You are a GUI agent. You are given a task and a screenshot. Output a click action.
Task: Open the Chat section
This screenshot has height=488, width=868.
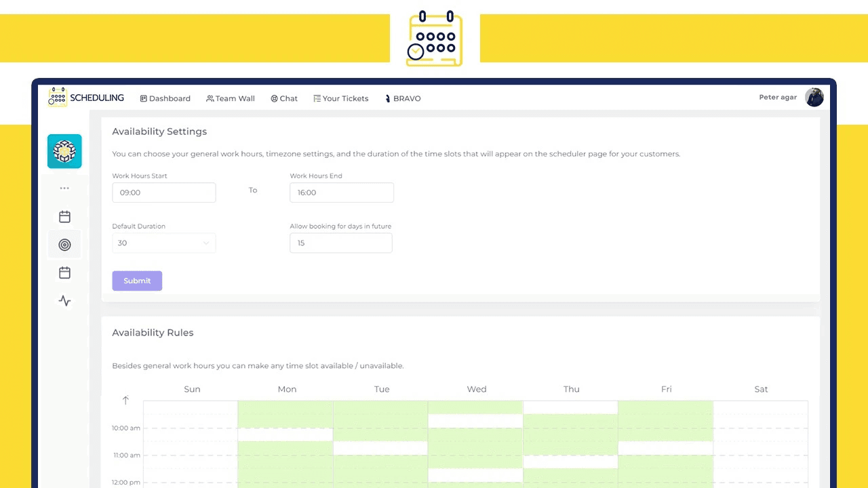point(283,98)
